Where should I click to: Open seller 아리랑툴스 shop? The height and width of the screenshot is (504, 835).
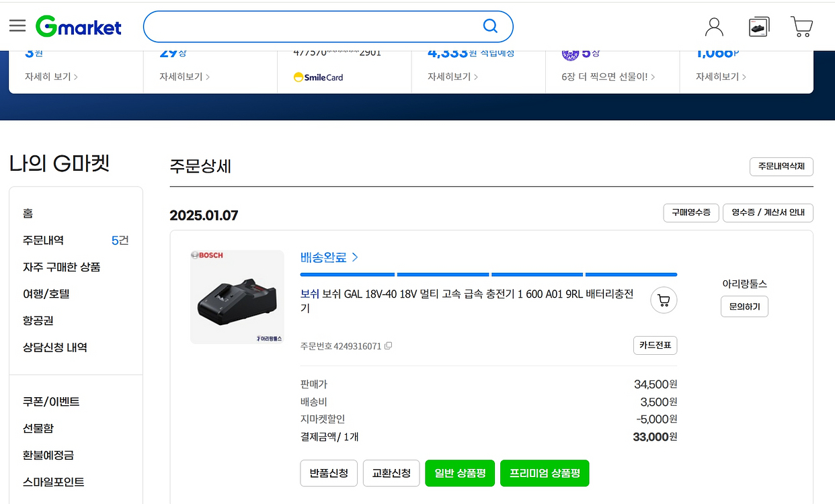(x=744, y=284)
